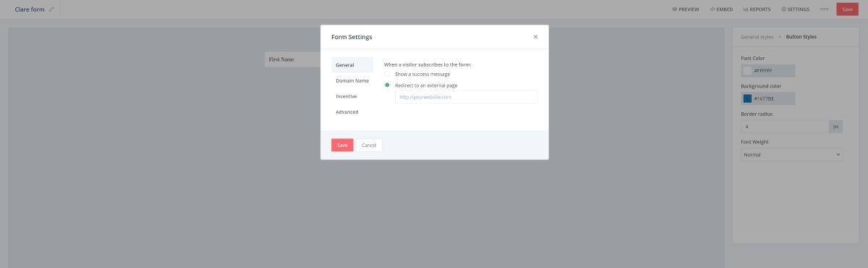
Task: Open Settings in the top bar
Action: pos(795,9)
